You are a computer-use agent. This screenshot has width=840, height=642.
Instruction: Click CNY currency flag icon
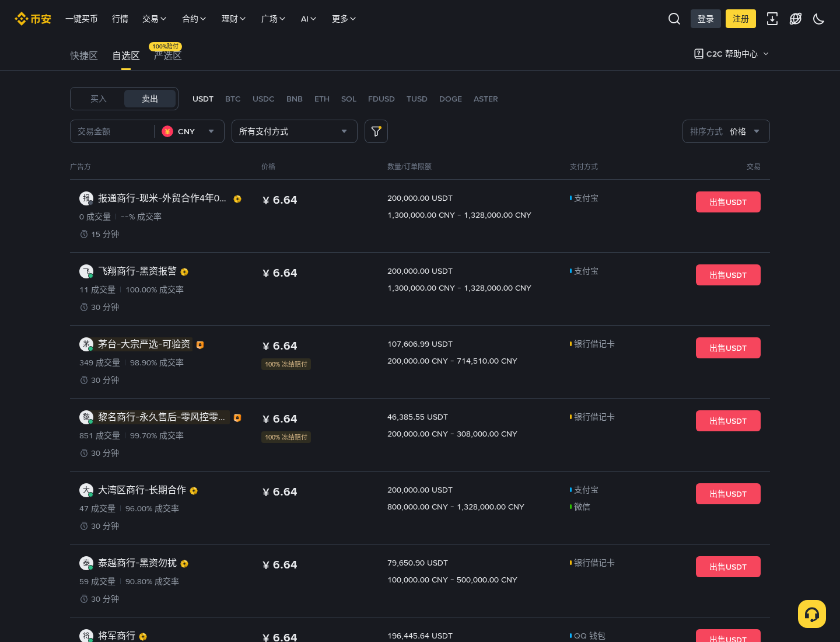167,131
